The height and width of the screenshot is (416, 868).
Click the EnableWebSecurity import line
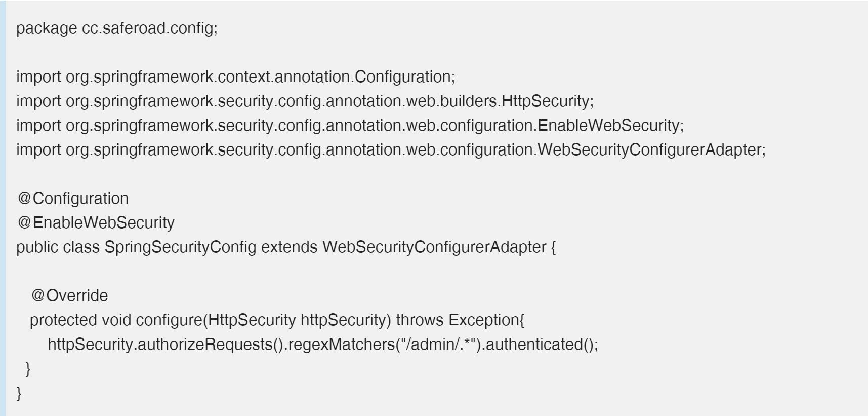click(x=350, y=126)
